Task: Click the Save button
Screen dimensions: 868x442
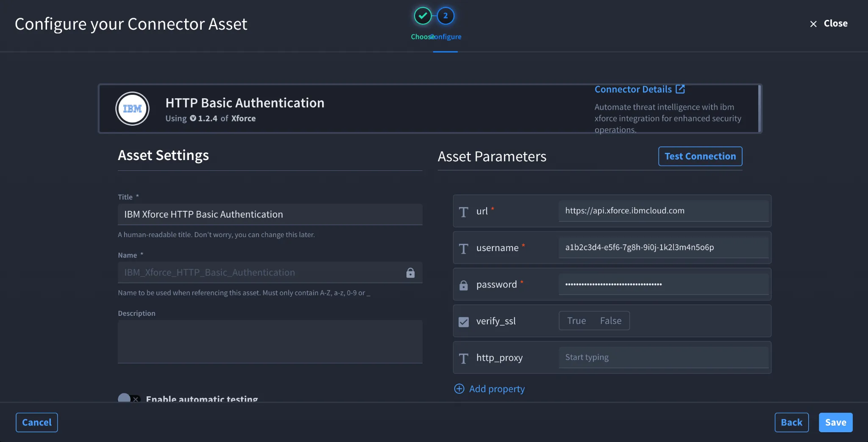Action: point(835,423)
